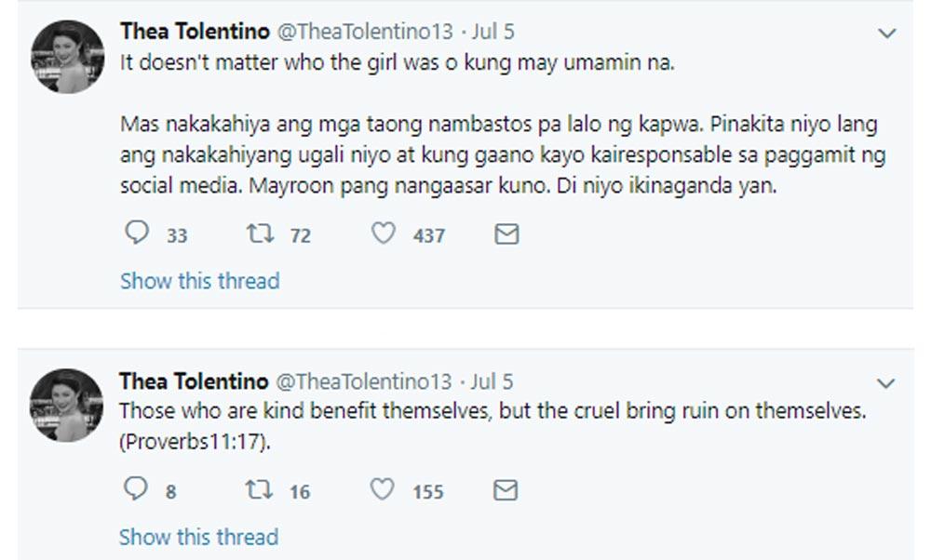
Task: Reply to the Proverbs 11:17 tweet
Action: pyautogui.click(x=136, y=490)
